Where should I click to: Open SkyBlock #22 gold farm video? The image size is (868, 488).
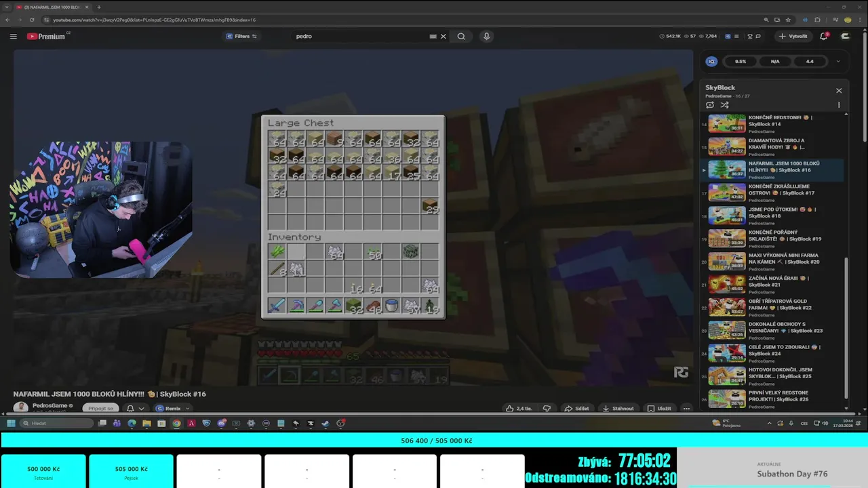click(x=773, y=307)
